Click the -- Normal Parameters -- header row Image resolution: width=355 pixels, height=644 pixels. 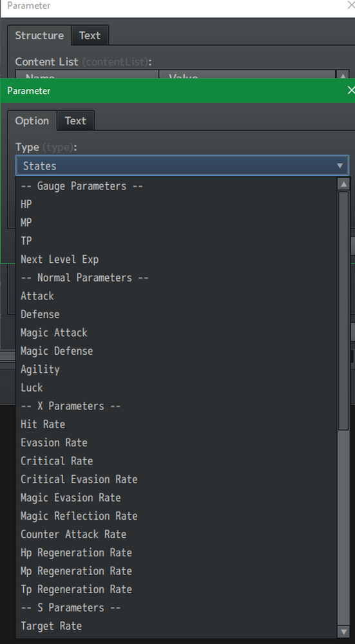coord(177,278)
